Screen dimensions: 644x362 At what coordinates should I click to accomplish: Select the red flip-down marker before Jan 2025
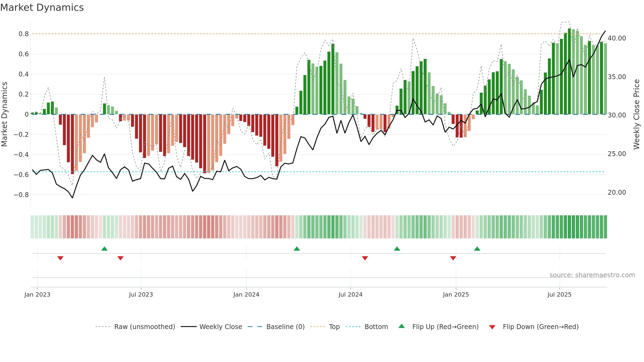pyautogui.click(x=453, y=258)
